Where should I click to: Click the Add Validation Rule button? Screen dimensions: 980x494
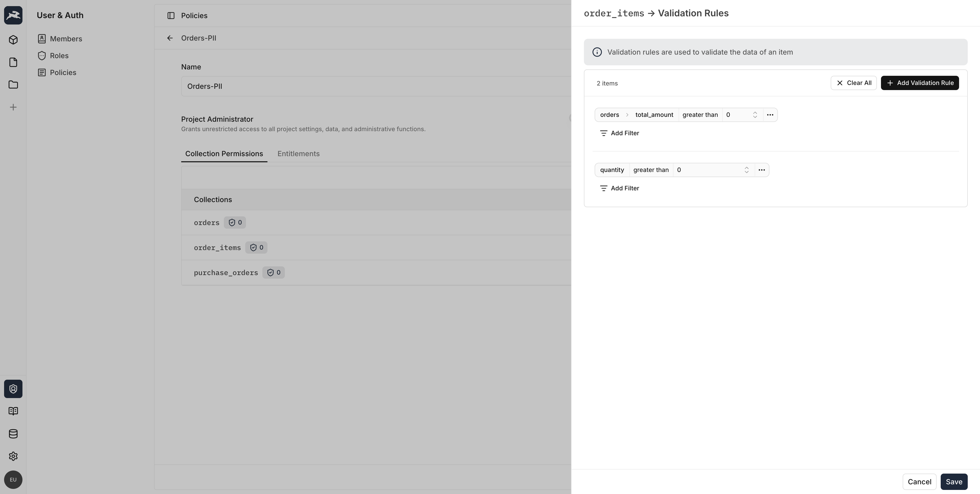(920, 83)
